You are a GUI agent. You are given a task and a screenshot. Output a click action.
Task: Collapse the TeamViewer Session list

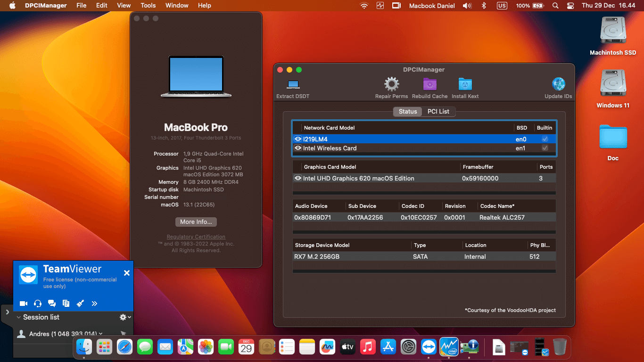(x=19, y=317)
